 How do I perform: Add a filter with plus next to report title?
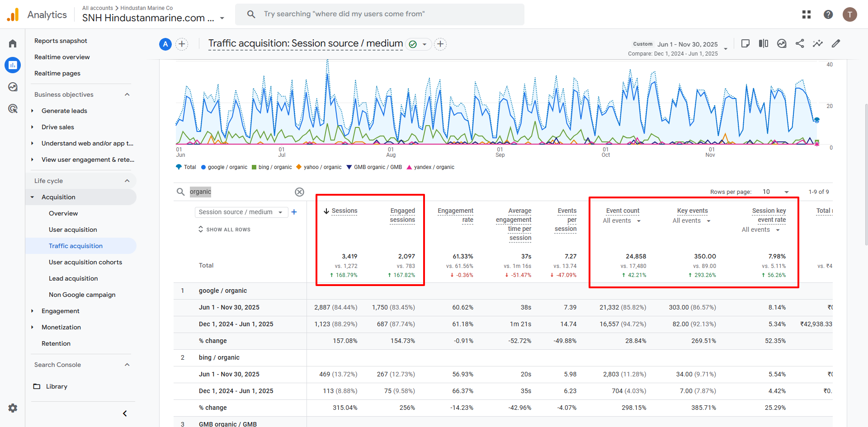(440, 44)
